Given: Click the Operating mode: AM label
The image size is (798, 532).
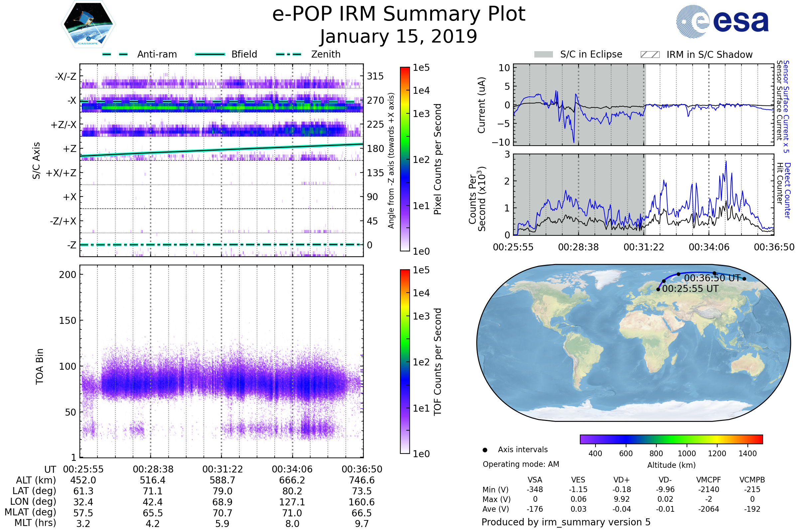Looking at the screenshot, I should point(520,464).
